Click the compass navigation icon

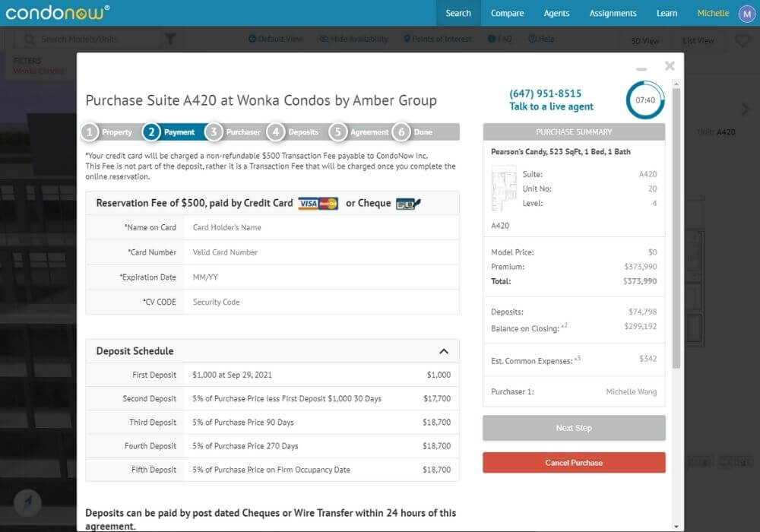(29, 501)
